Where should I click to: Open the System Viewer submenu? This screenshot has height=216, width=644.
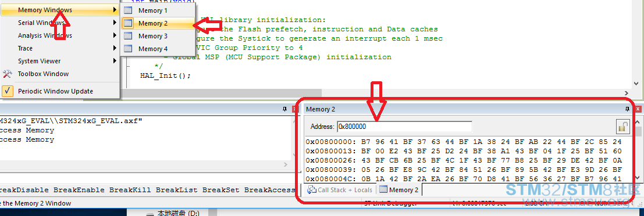point(60,60)
